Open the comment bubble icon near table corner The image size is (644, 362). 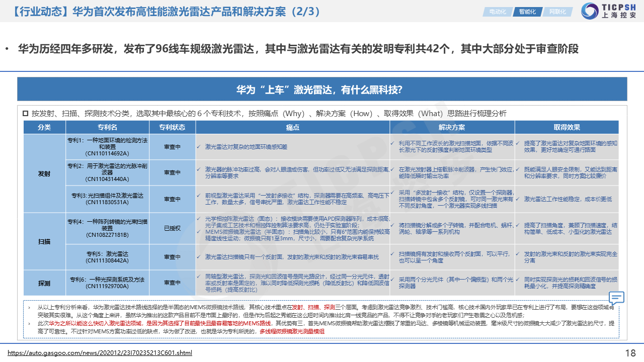coord(616,298)
